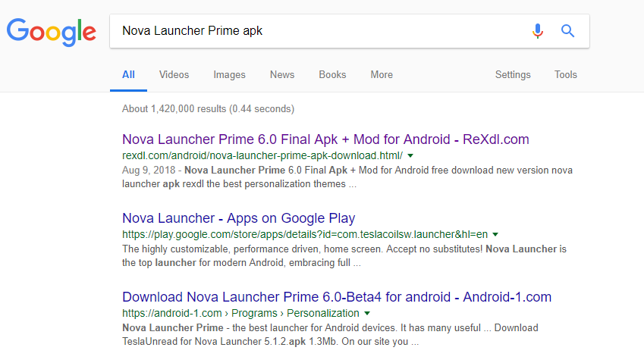This screenshot has height=363, width=644.
Task: Expand dropdown arrow beside rexdl.com URL
Action: [410, 156]
